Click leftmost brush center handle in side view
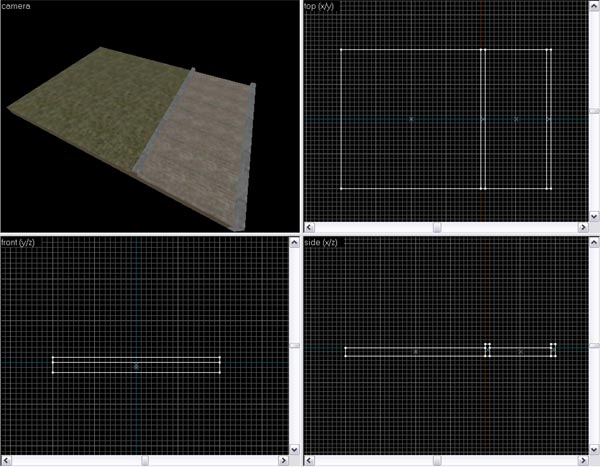 [x=415, y=351]
